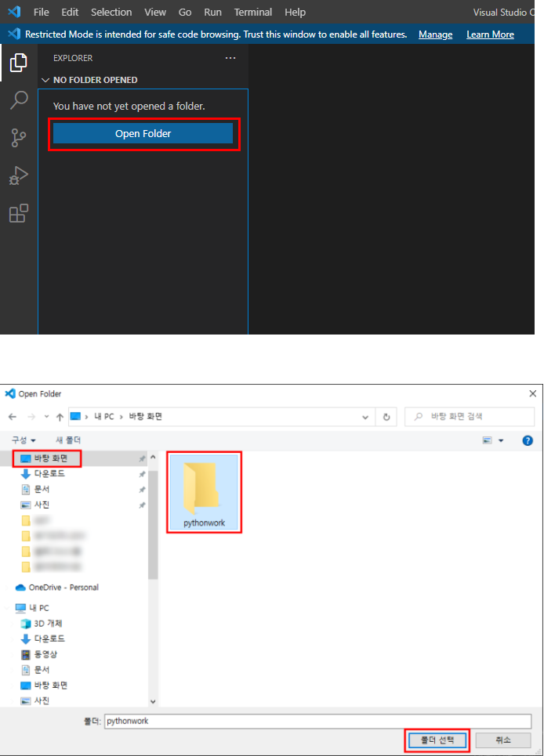Screen dimensions: 544x756
Task: Open the File menu
Action: click(41, 12)
